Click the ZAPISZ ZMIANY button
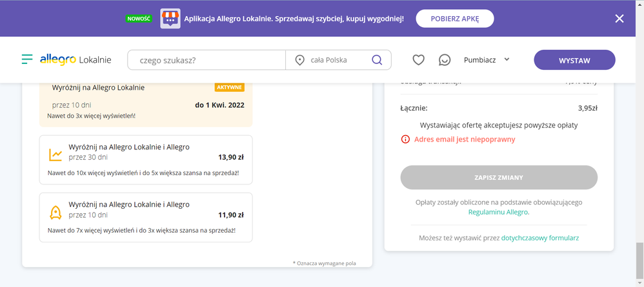Viewport: 644px width, 287px height. click(499, 178)
